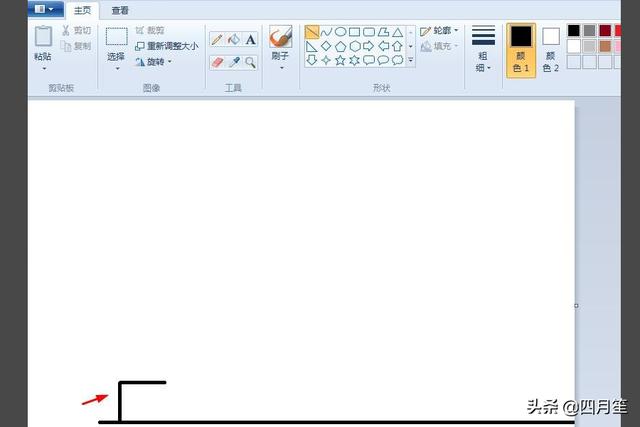Screen dimensions: 640x427
Task: Expand the 轮廓 (Outline) dropdown
Action: point(440,31)
